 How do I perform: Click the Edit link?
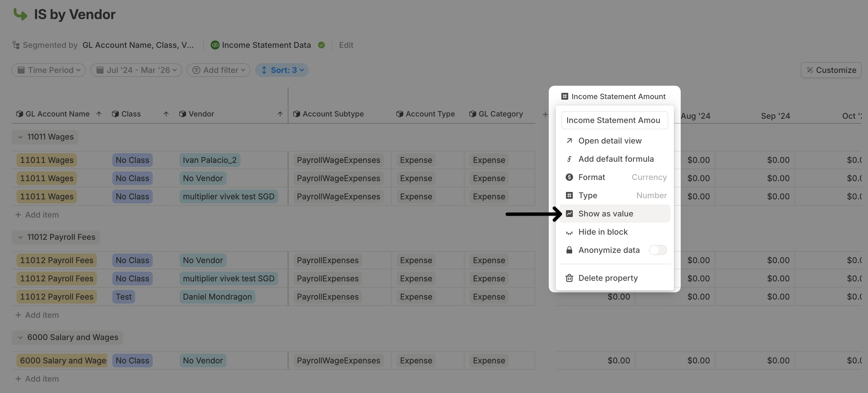[346, 45]
